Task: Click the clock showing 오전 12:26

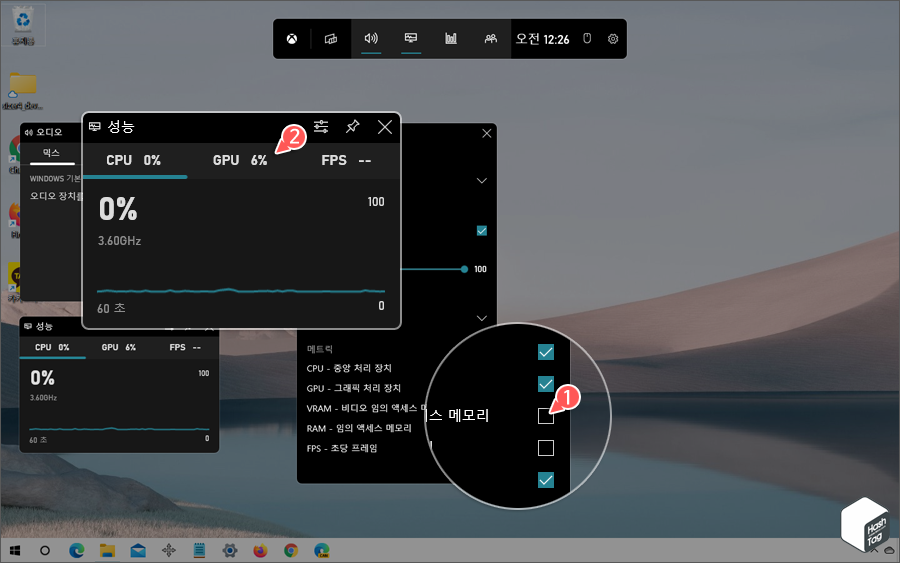Action: pyautogui.click(x=542, y=39)
